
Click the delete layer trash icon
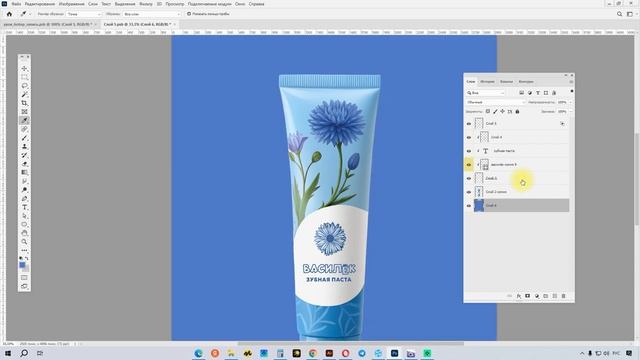[563, 296]
